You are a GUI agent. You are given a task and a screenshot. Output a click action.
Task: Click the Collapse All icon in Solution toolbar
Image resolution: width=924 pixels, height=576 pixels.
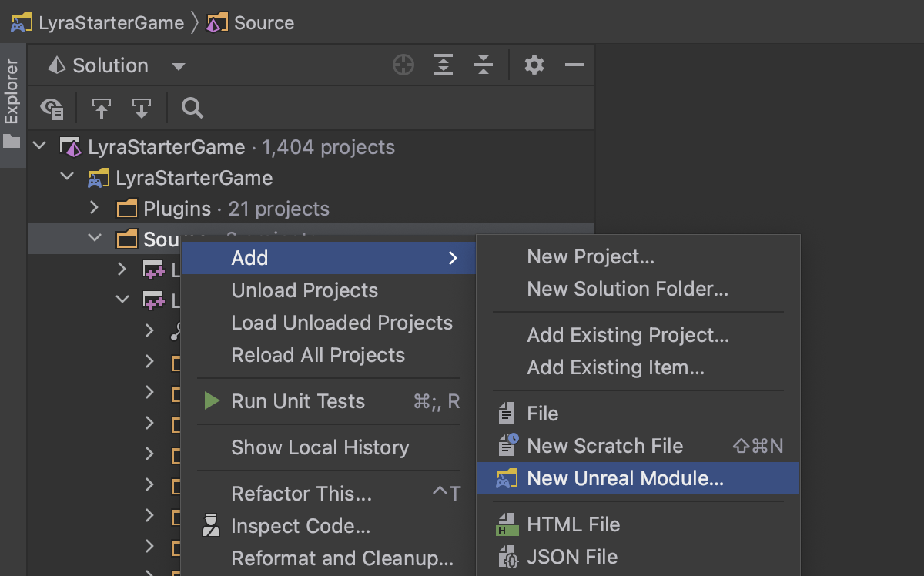(484, 65)
